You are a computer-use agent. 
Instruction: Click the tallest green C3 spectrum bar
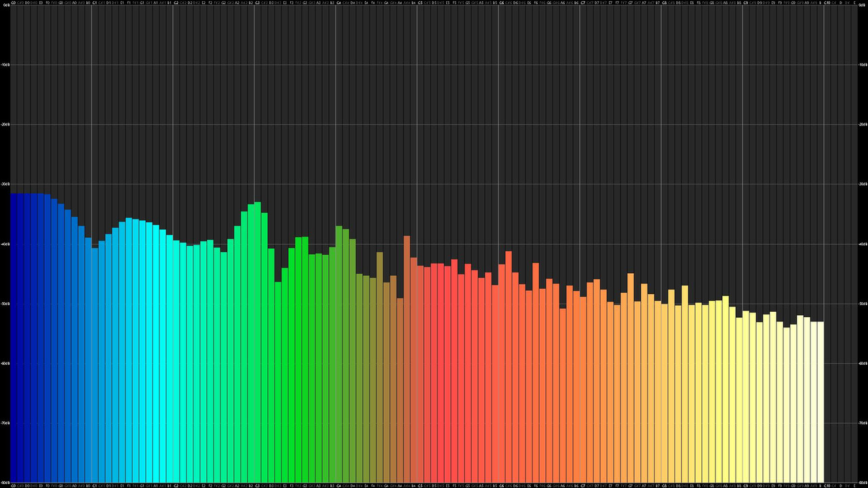(258, 342)
